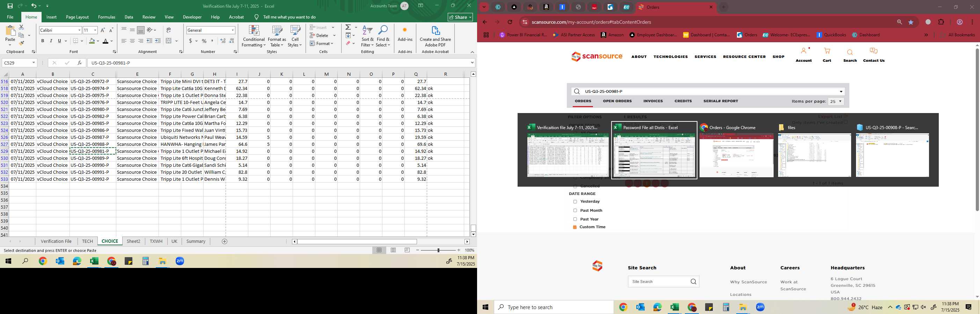Click the Excel zoom slider handle

point(438,250)
